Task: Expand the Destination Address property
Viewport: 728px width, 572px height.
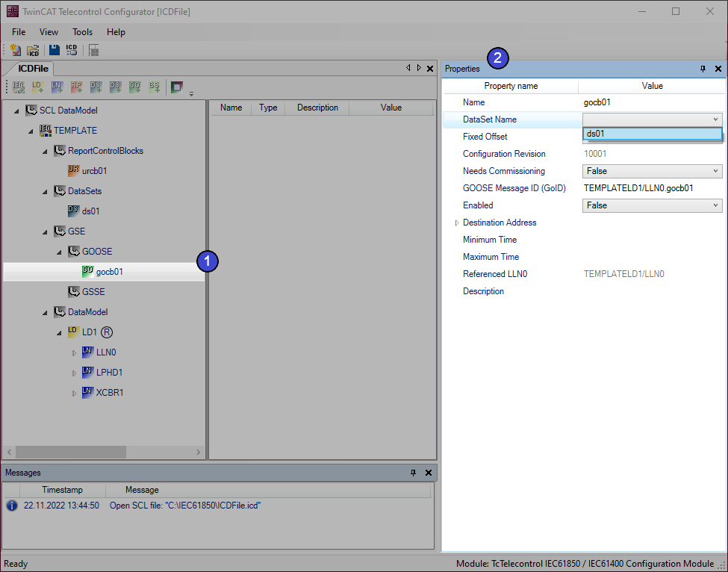Action: [457, 223]
